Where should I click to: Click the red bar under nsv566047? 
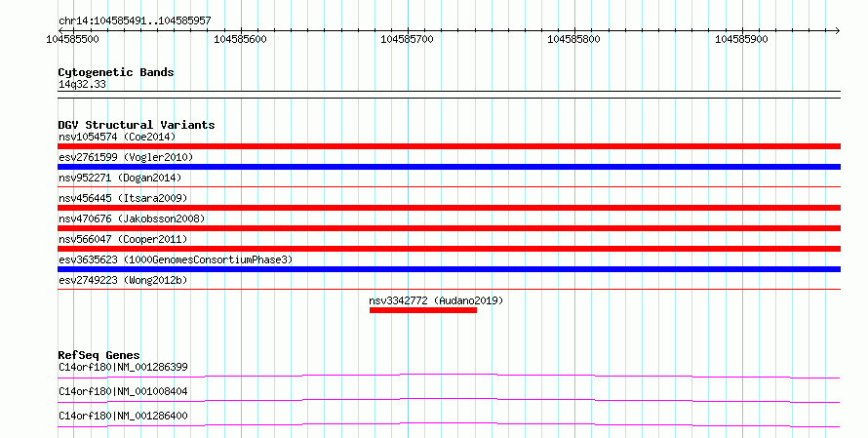449,249
